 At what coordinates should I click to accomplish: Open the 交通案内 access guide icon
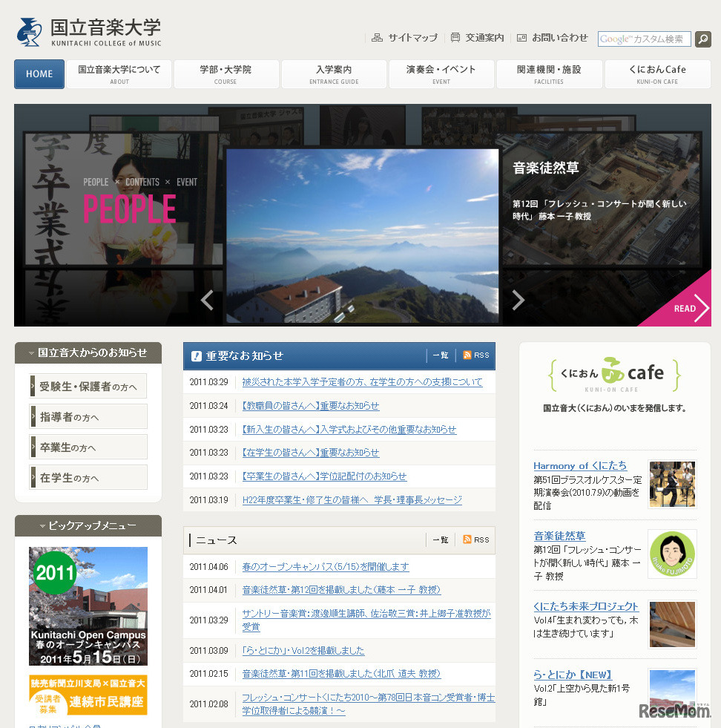(456, 37)
